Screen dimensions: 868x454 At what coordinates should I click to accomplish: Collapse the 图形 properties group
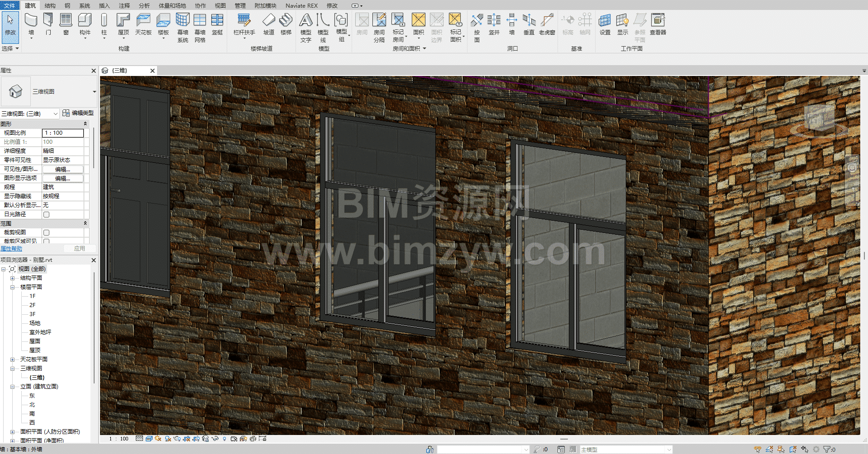coord(85,124)
